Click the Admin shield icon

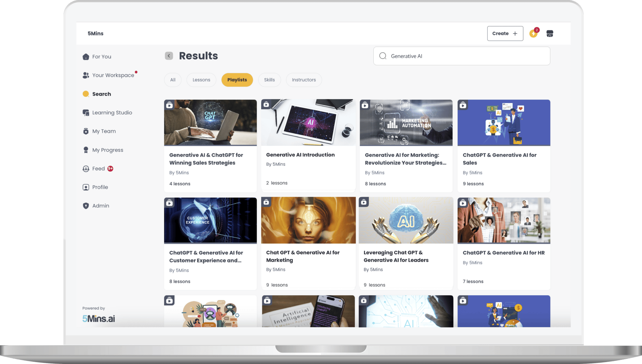point(86,206)
